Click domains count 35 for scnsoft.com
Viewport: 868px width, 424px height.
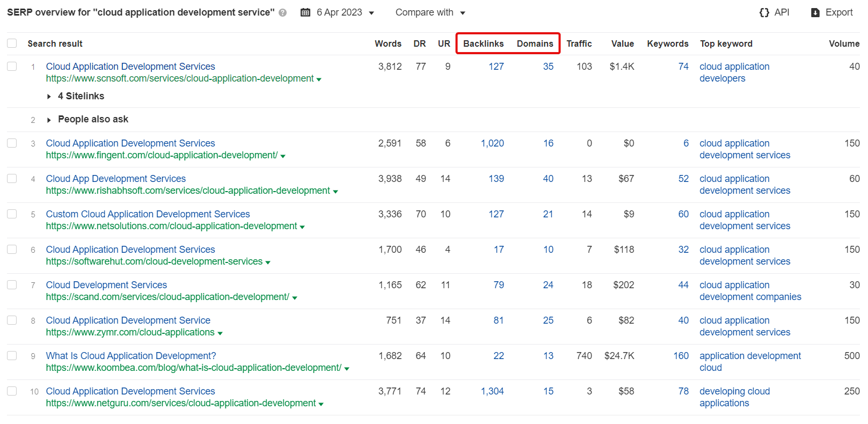click(548, 67)
